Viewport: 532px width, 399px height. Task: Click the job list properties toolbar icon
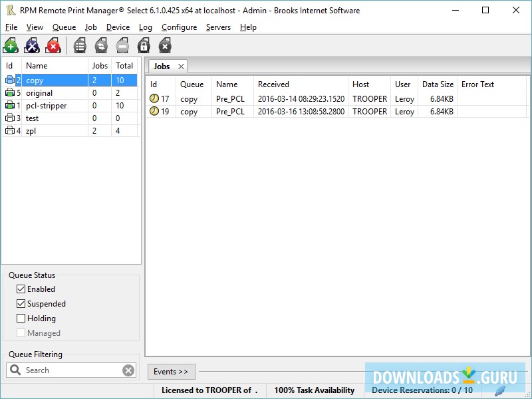[79, 45]
